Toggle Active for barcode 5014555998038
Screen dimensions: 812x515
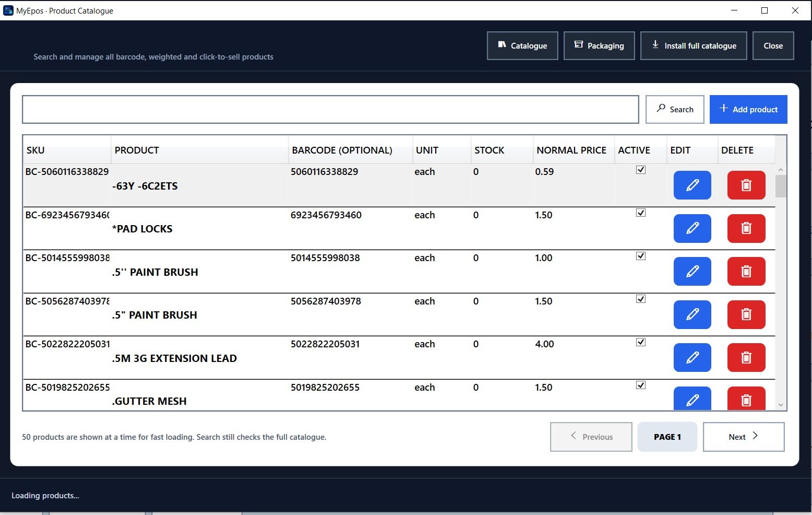tap(641, 256)
